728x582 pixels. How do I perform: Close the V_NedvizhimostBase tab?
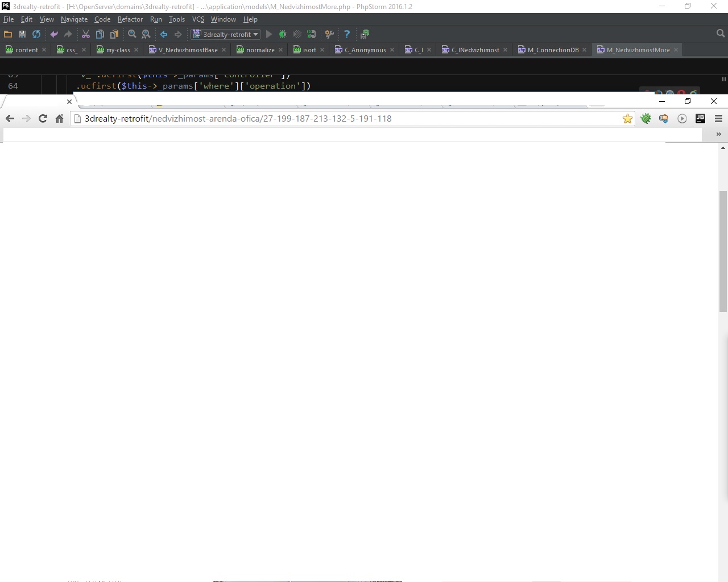(224, 50)
